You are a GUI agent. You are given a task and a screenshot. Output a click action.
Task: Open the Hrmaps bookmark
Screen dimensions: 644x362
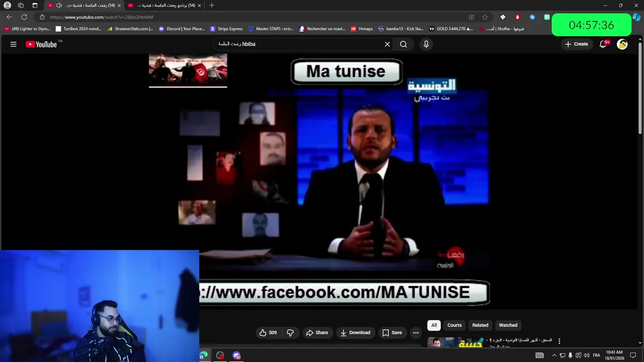tap(362, 29)
